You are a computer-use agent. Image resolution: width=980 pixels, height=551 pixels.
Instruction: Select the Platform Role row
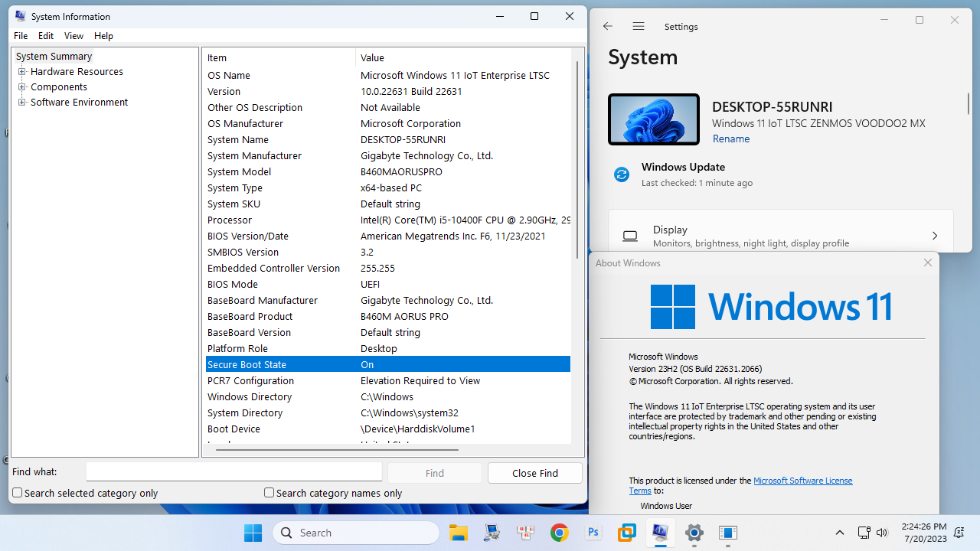pyautogui.click(x=387, y=348)
